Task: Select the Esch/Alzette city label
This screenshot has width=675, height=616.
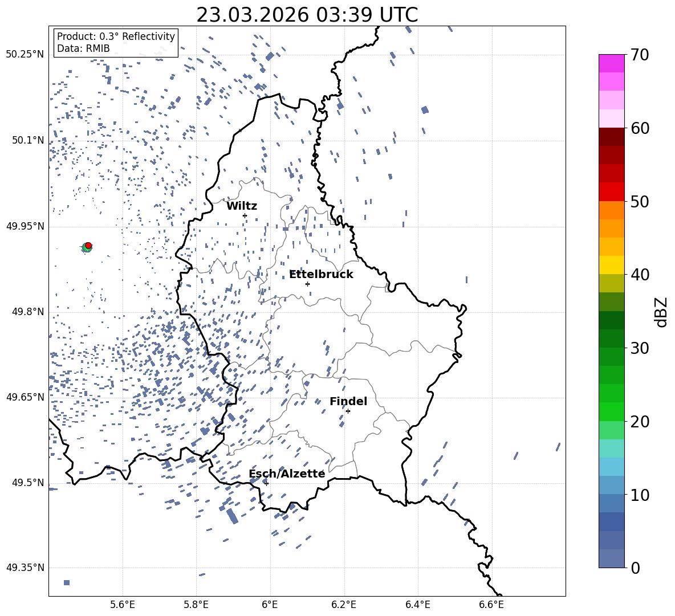Action: [x=287, y=474]
